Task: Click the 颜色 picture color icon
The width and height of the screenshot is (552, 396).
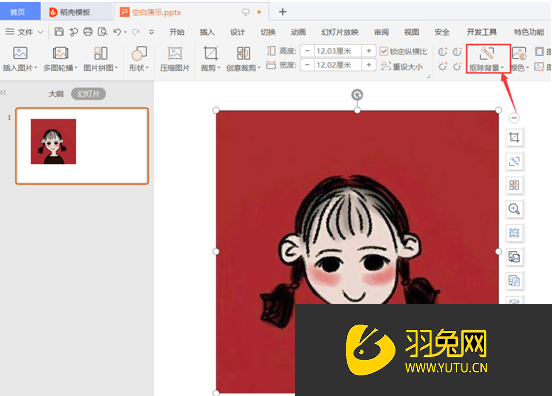Action: point(519,54)
